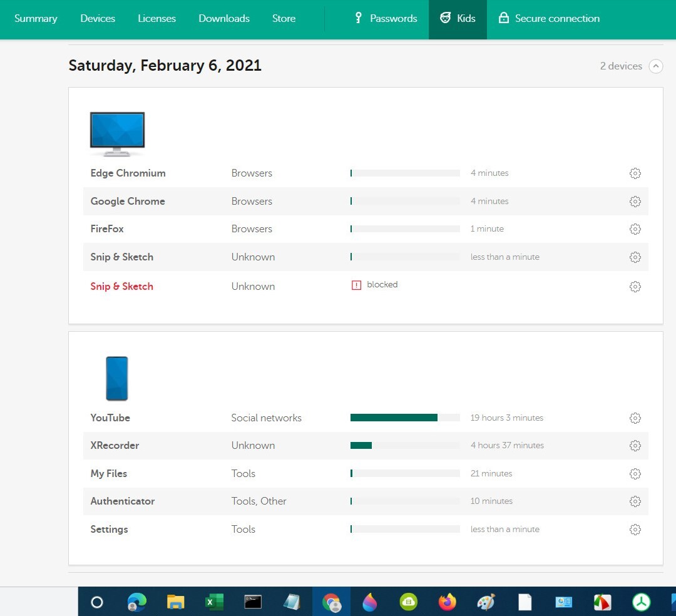This screenshot has height=616, width=676.
Task: Open settings gear for XRecorder
Action: pos(635,445)
